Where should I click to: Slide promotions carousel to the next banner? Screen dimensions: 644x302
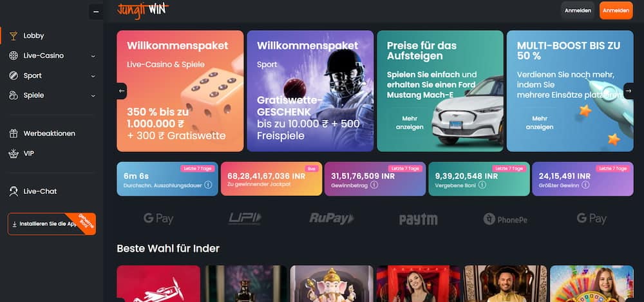(x=629, y=91)
